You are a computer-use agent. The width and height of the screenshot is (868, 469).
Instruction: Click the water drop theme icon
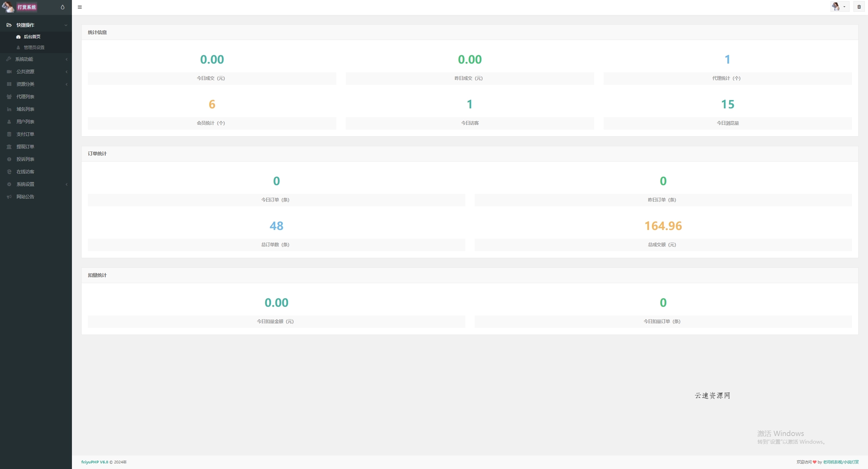[63, 7]
